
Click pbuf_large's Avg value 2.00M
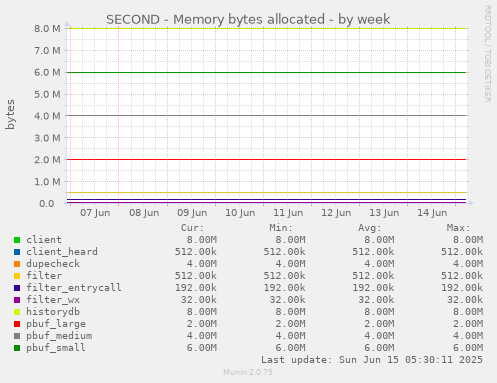pos(379,324)
